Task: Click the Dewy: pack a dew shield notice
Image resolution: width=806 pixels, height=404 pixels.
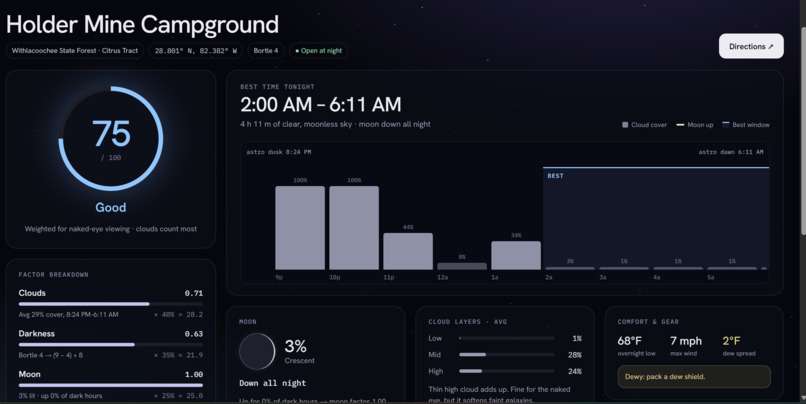Action: click(x=694, y=377)
